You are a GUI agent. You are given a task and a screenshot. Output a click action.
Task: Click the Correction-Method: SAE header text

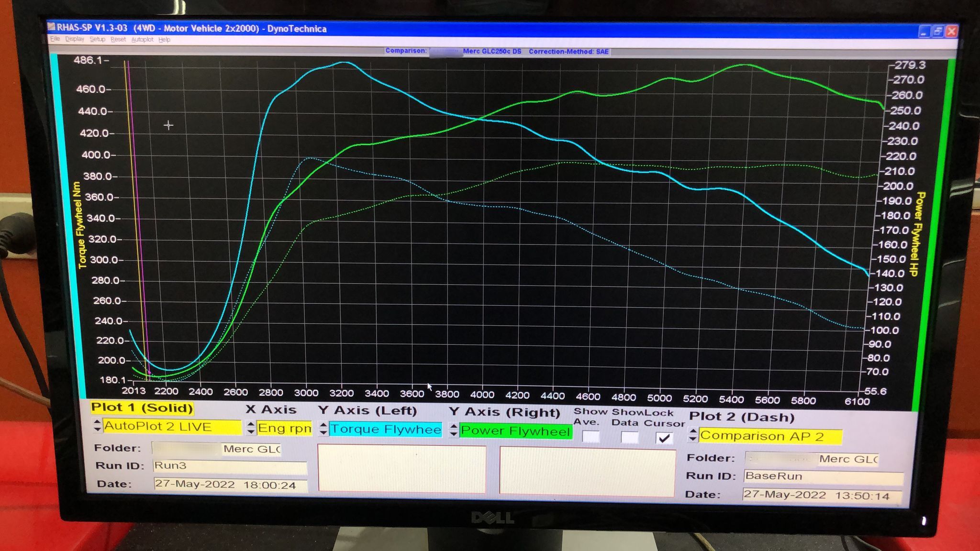click(568, 51)
